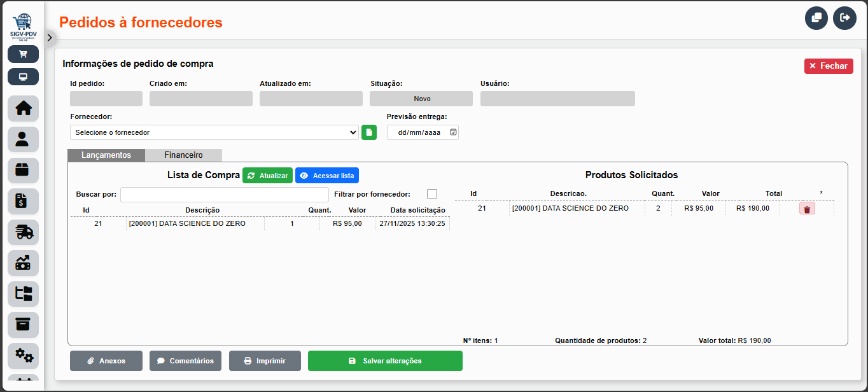Open the customers section via person icon
Image resolution: width=868 pixels, height=392 pixels.
(x=23, y=139)
